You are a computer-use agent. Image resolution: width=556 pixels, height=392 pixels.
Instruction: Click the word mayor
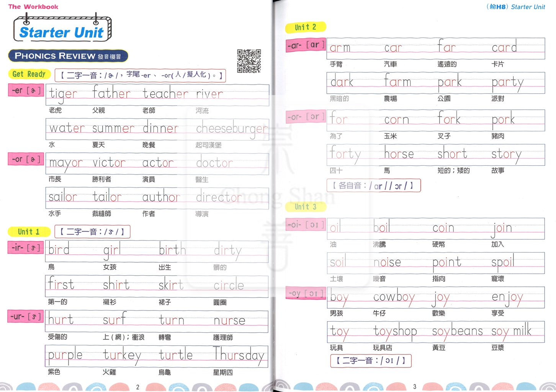click(65, 163)
